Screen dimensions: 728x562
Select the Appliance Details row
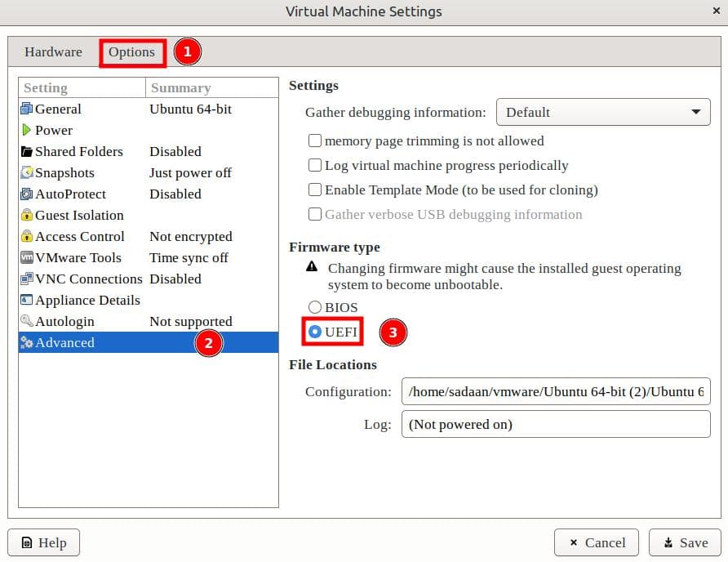[149, 301]
